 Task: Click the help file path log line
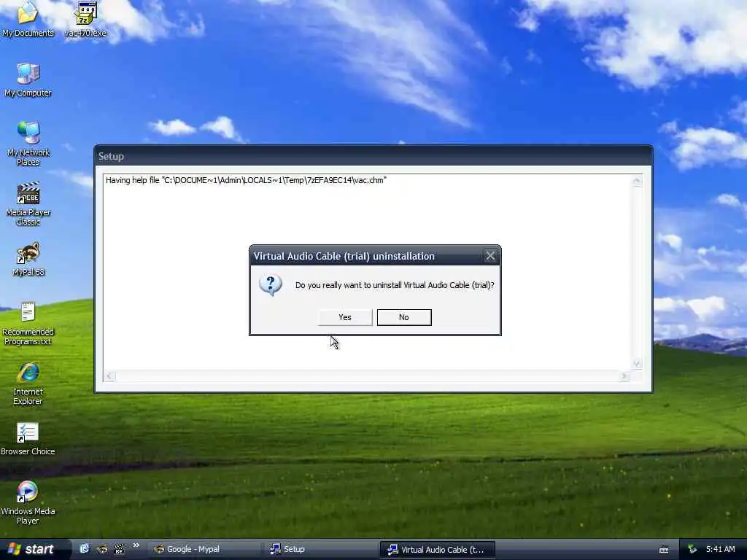click(x=246, y=180)
